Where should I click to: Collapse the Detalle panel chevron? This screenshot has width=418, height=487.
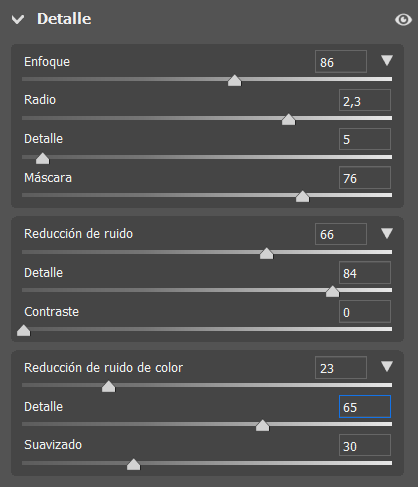click(x=18, y=19)
